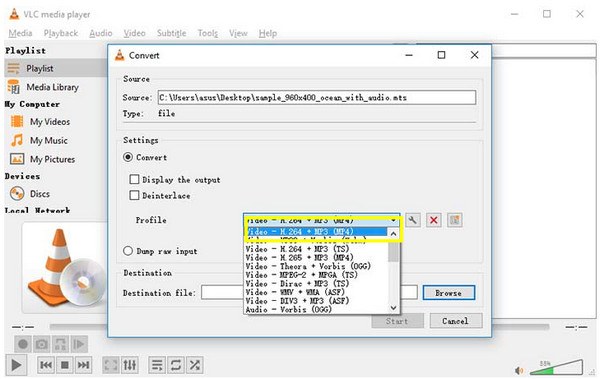Viewport: 600px width, 379px height.
Task: Toggle shuffle random icon
Action: (x=194, y=365)
